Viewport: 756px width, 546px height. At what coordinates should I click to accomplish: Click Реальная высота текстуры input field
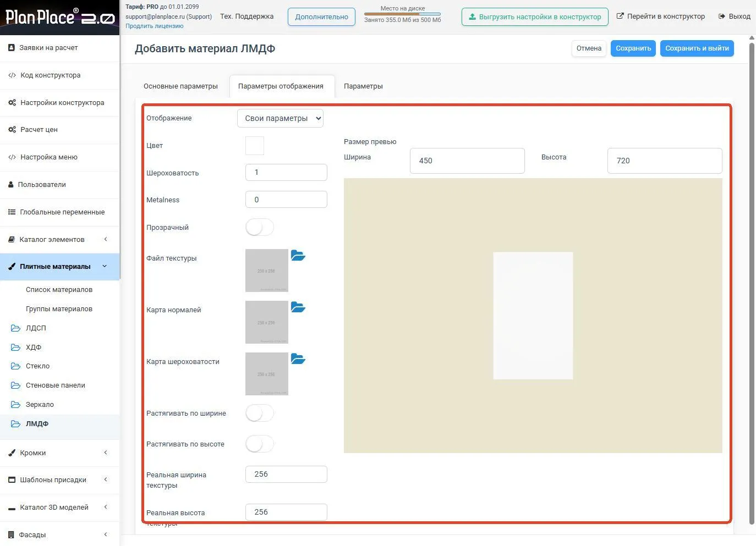[286, 512]
